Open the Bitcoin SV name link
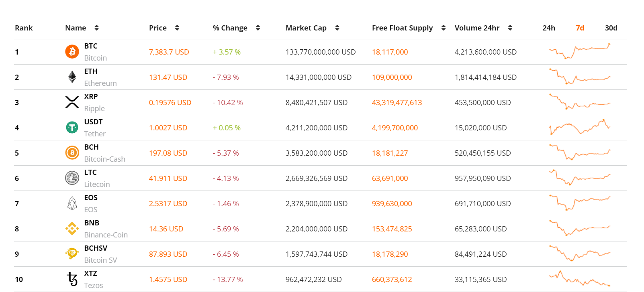The height and width of the screenshot is (292, 644). [x=101, y=260]
